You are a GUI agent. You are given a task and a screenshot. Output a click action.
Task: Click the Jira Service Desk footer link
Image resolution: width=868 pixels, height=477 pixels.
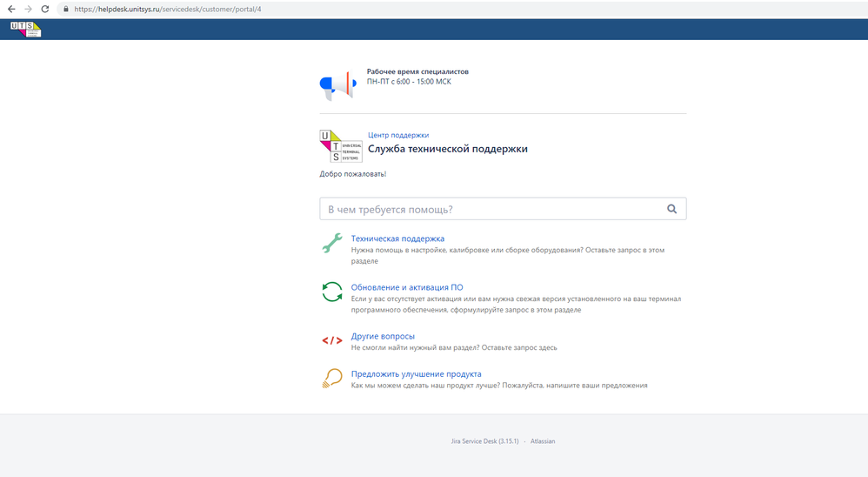(x=485, y=441)
